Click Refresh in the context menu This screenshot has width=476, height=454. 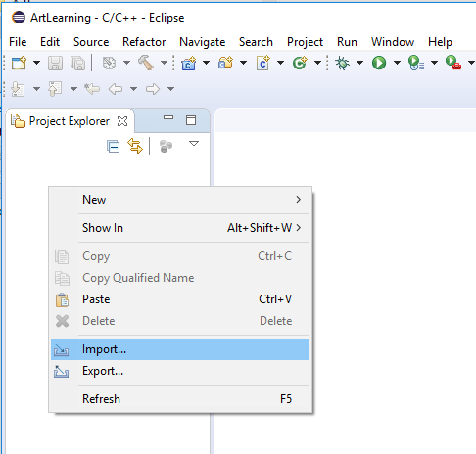pyautogui.click(x=180, y=399)
